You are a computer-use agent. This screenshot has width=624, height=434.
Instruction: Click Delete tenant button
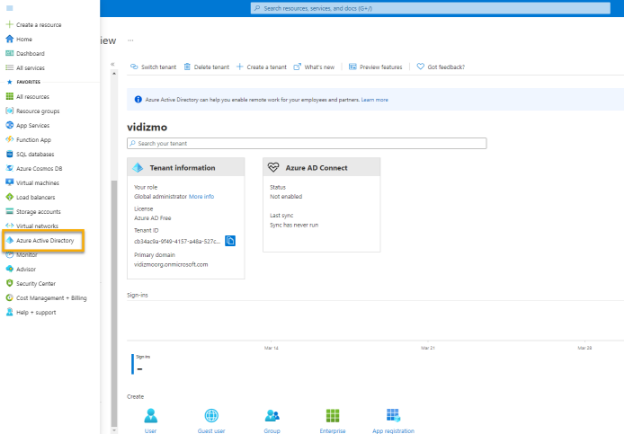tap(207, 67)
